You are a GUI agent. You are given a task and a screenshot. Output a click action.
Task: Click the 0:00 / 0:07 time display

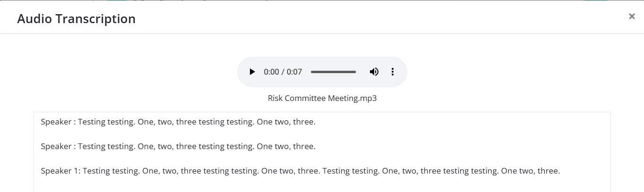click(283, 72)
